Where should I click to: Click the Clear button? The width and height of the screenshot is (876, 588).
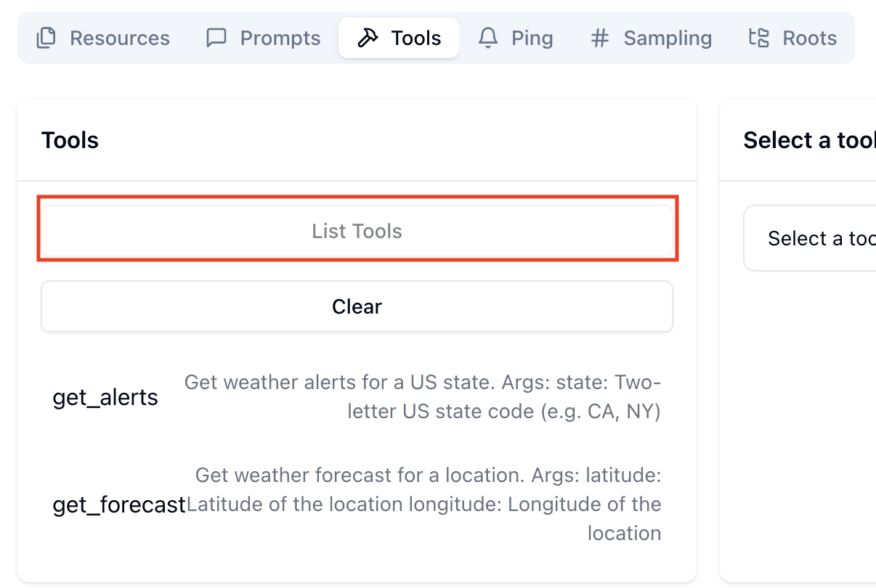[357, 306]
